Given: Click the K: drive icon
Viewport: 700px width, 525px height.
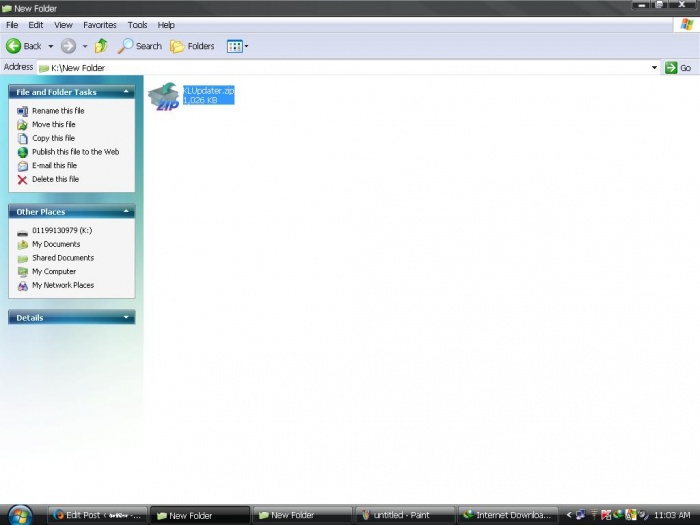Looking at the screenshot, I should coord(22,233).
